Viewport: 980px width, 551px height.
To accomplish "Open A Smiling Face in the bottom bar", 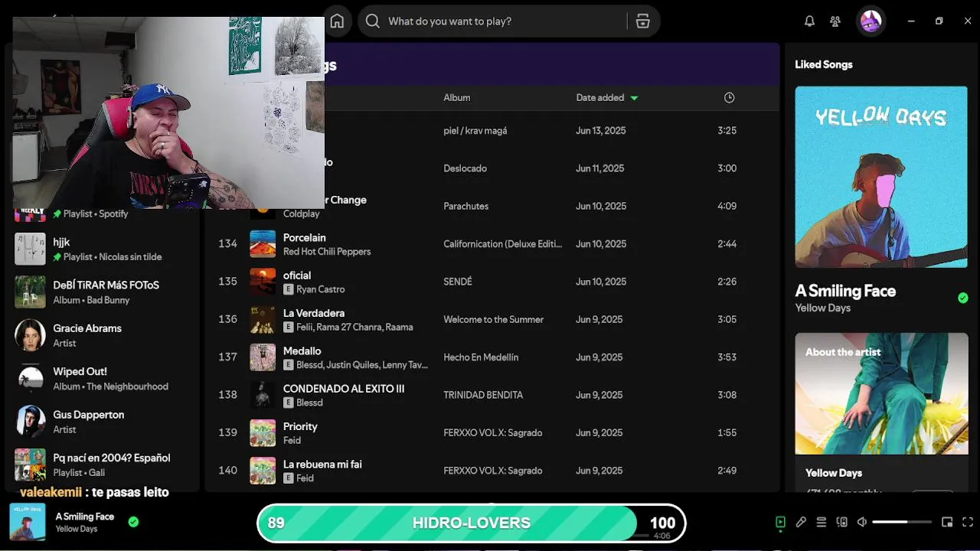I will tap(85, 517).
